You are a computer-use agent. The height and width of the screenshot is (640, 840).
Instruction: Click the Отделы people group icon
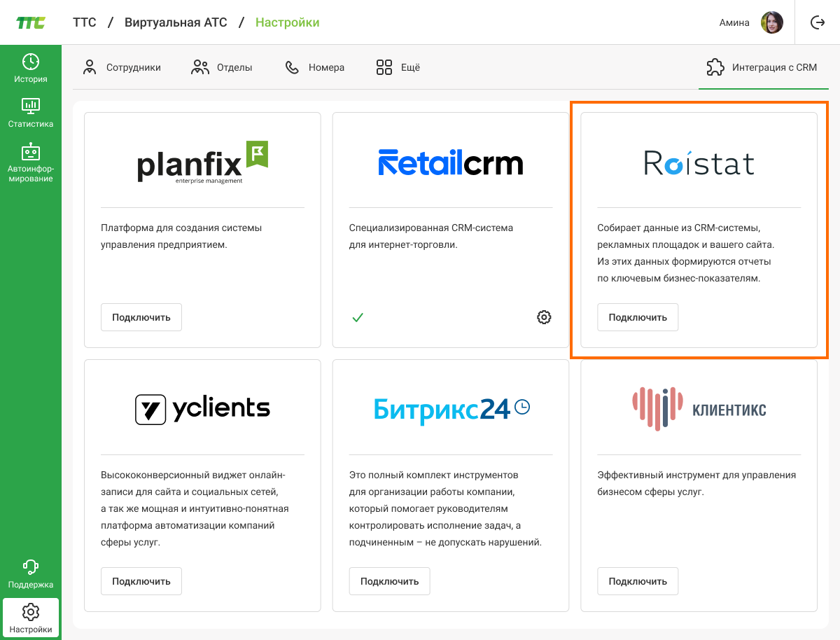[x=200, y=67]
